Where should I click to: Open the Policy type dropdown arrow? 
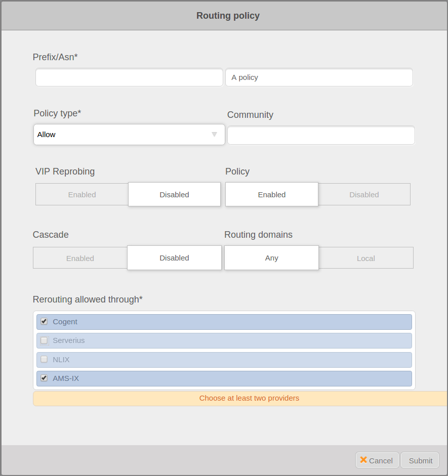214,135
